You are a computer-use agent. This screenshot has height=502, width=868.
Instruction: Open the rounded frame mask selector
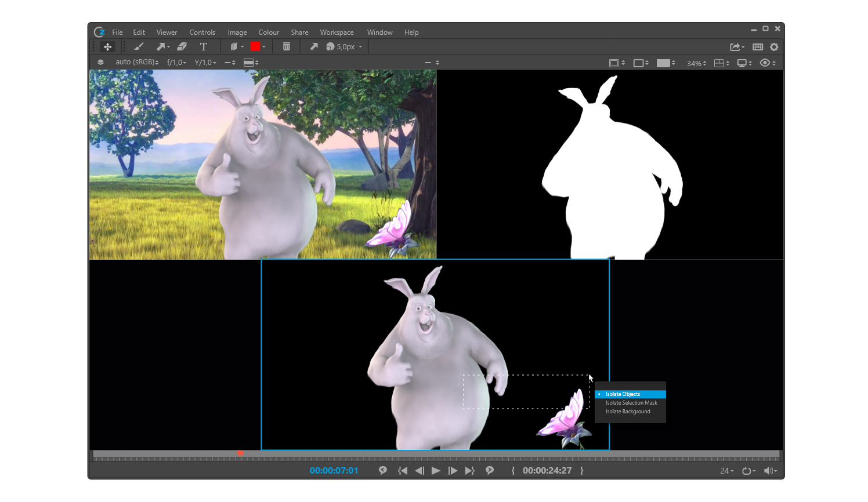tap(641, 63)
